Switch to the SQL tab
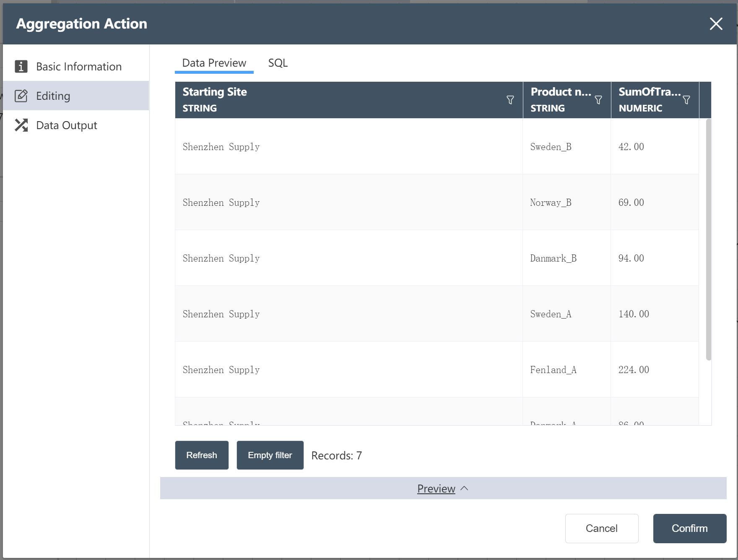Viewport: 738px width, 560px height. coord(278,63)
